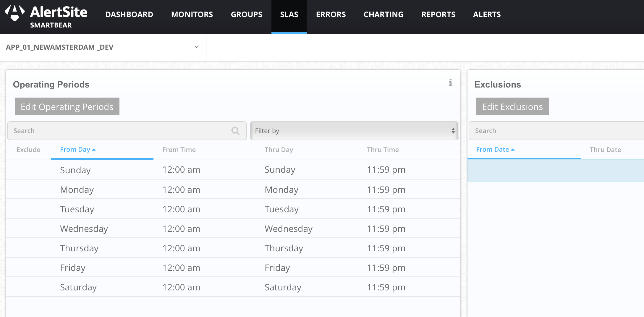Viewport: 644px width, 317px height.
Task: Click Tuesday's Thru Day cell
Action: coord(281,209)
